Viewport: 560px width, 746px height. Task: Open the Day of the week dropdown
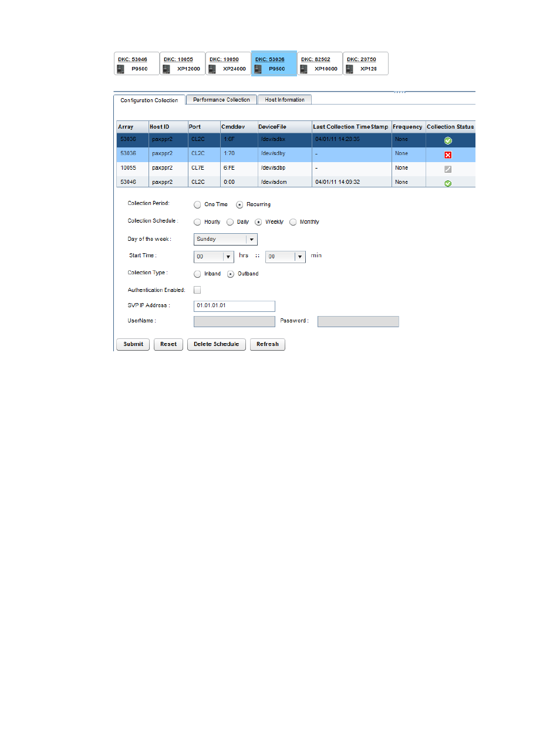[225, 240]
